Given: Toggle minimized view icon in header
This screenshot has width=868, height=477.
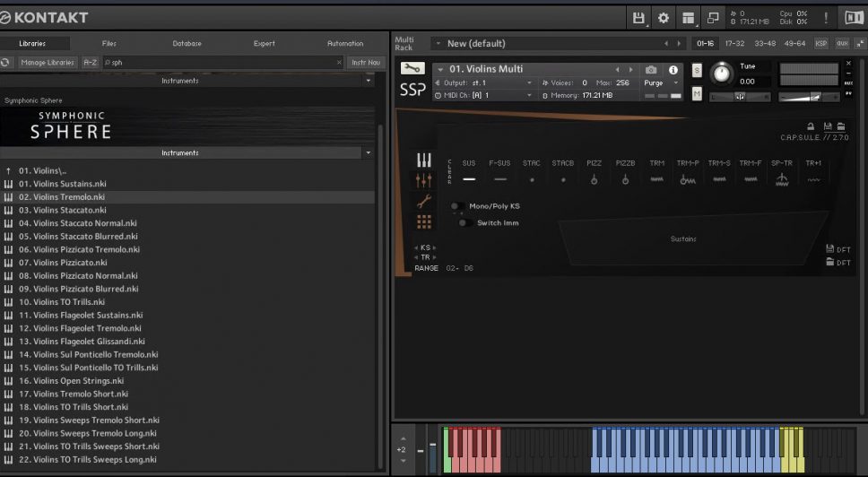Looking at the screenshot, I should click(713, 18).
